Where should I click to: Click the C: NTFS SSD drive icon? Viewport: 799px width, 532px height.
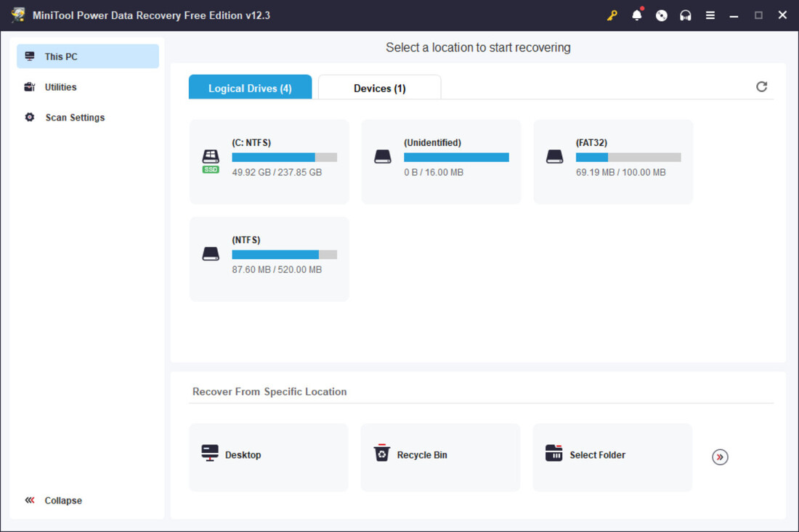[x=211, y=161]
